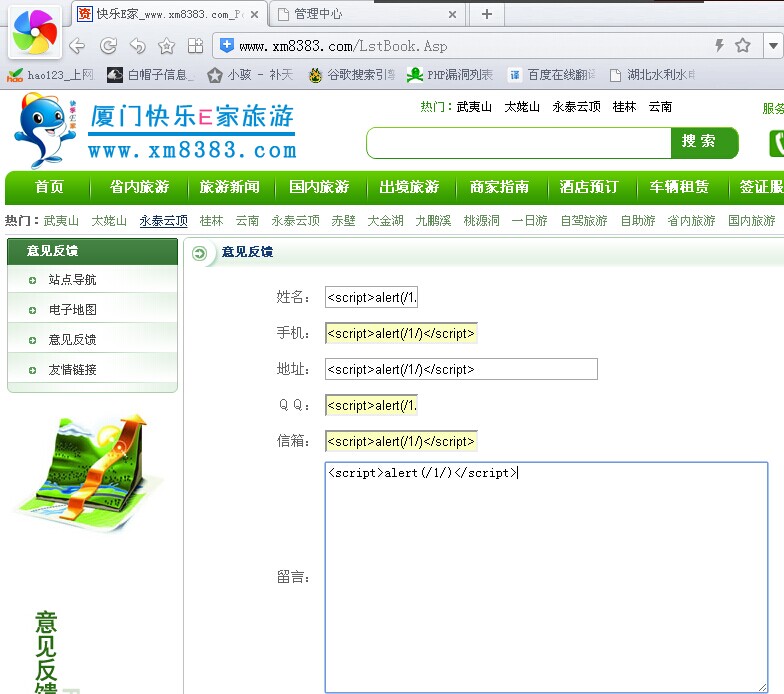Viewport: 784px width, 694px height.
Task: Open 小骇 - 补天 bookmark
Action: 250,75
